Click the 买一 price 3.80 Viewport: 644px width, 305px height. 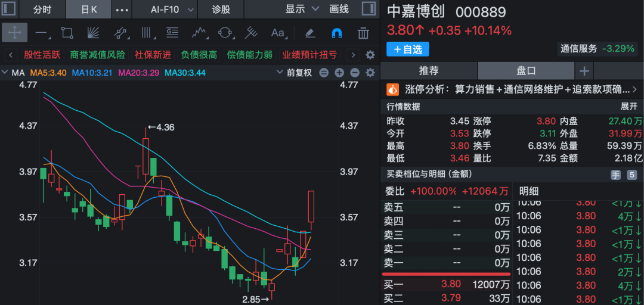451,284
